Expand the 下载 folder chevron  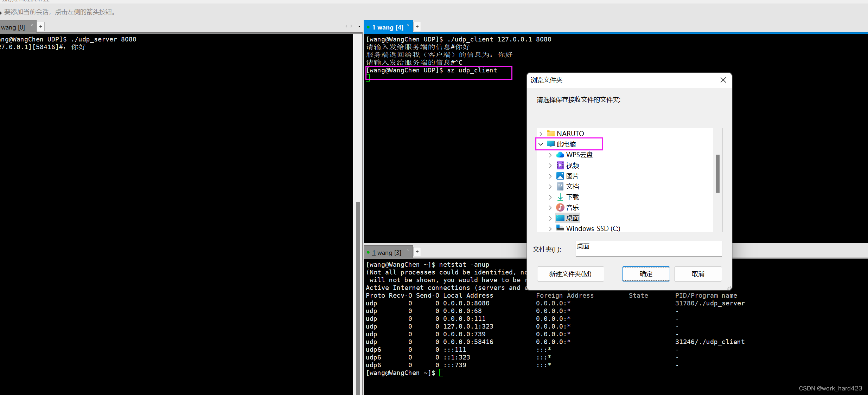tap(550, 197)
